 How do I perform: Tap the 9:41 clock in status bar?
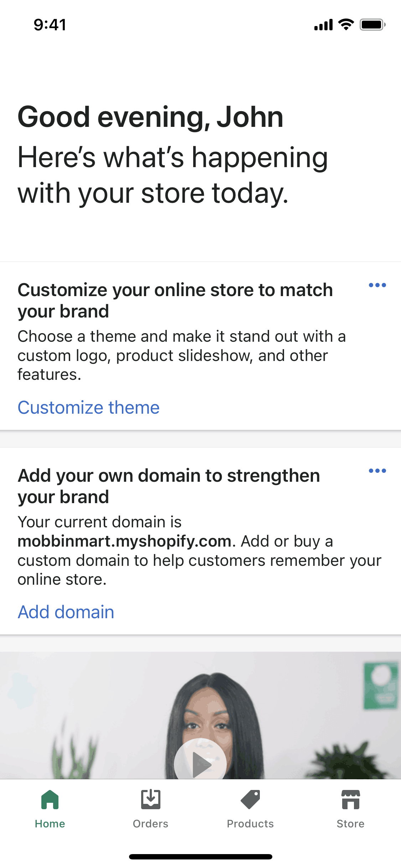pos(50,25)
